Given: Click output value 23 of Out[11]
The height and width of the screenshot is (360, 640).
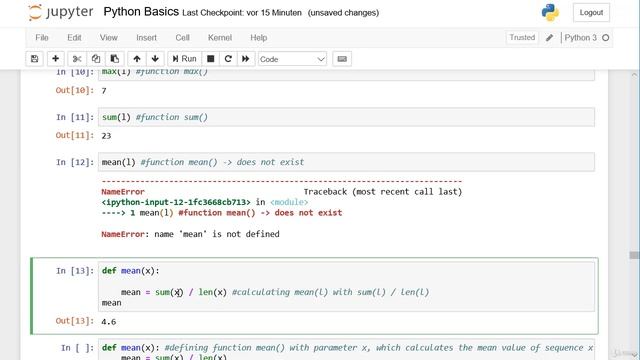Looking at the screenshot, I should (x=106, y=136).
